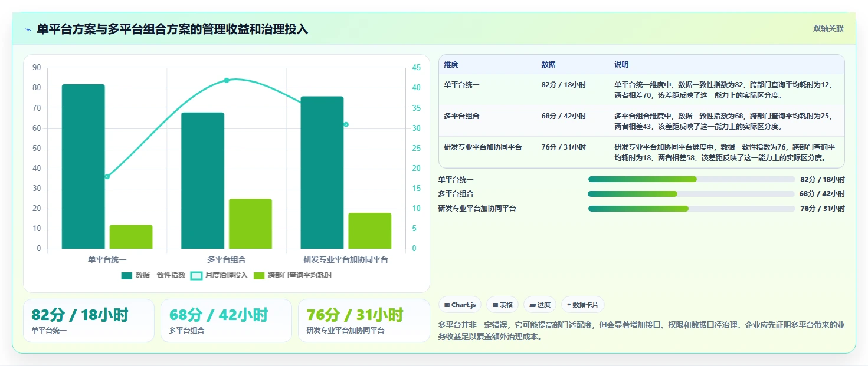Click the line point for 单平台统一

(107, 177)
